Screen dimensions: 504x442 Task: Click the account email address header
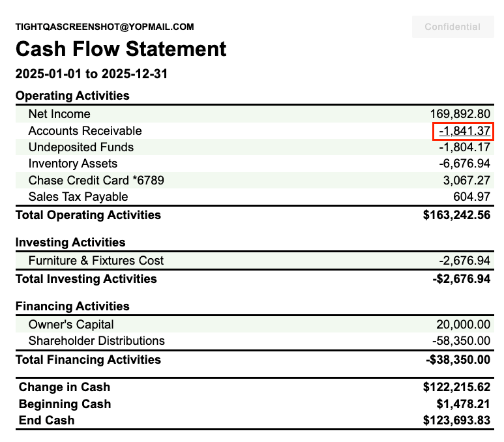click(105, 27)
